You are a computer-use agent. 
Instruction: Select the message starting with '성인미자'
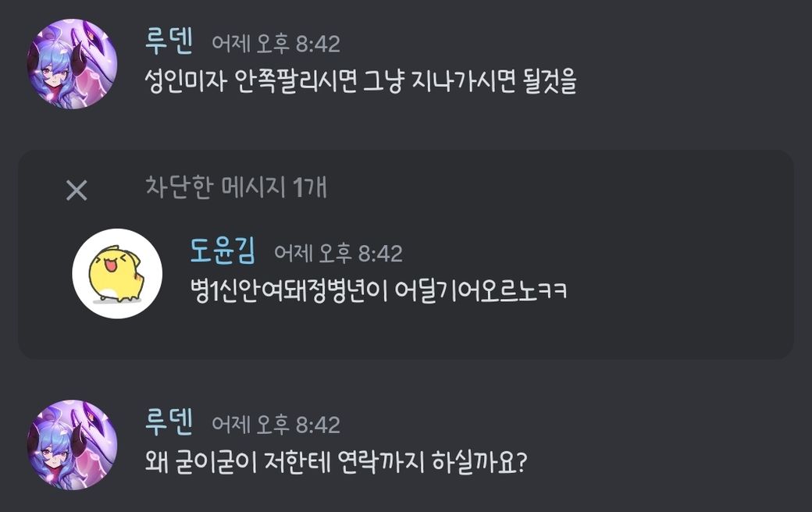[x=361, y=81]
